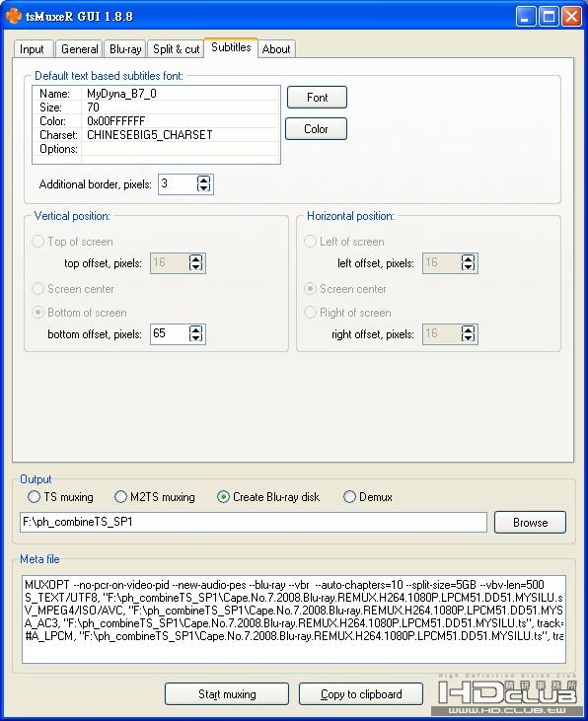The height and width of the screenshot is (721, 588).
Task: Minimize the tsMuxeR GUI window
Action: click(526, 17)
